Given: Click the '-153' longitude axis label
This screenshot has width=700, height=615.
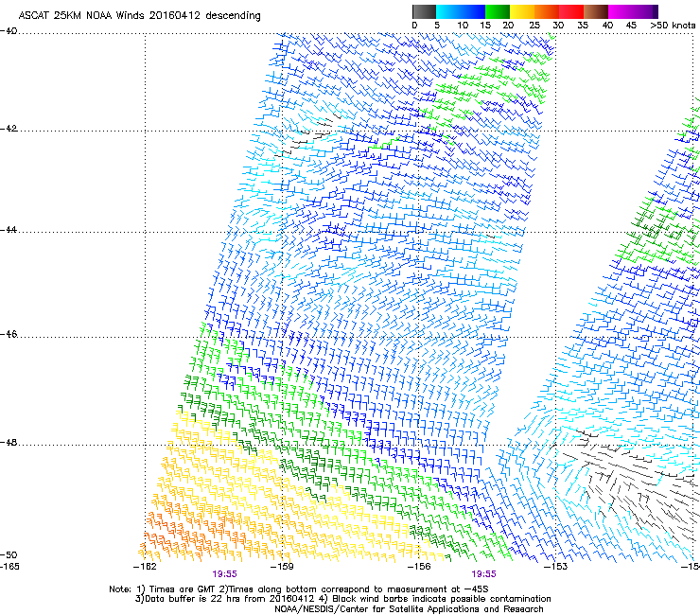Looking at the screenshot, I should (556, 567).
